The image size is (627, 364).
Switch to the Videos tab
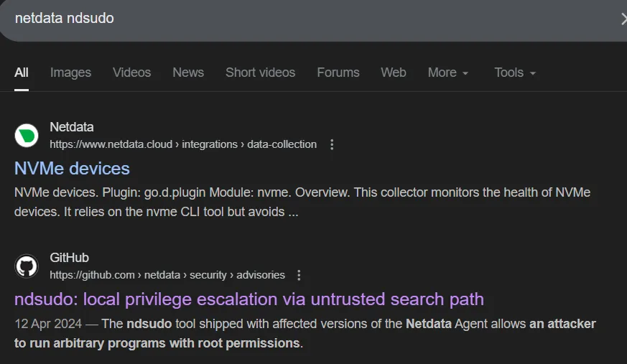(x=131, y=73)
